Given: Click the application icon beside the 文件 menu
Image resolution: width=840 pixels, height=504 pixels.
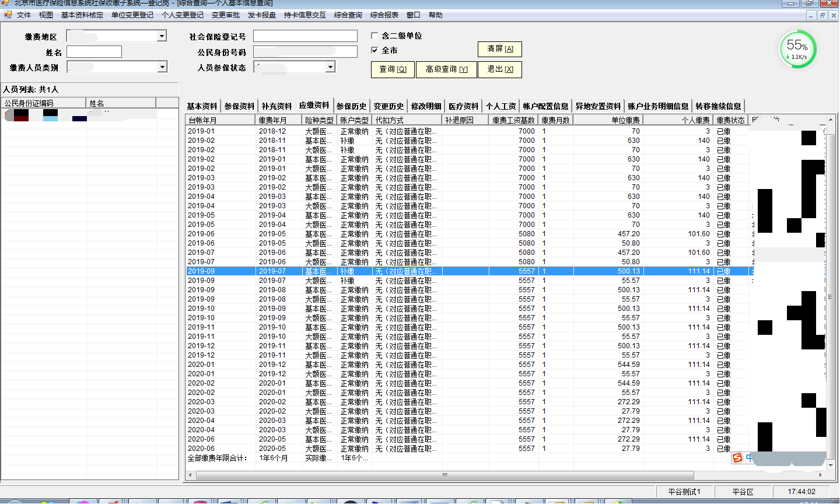Looking at the screenshot, I should [8, 15].
